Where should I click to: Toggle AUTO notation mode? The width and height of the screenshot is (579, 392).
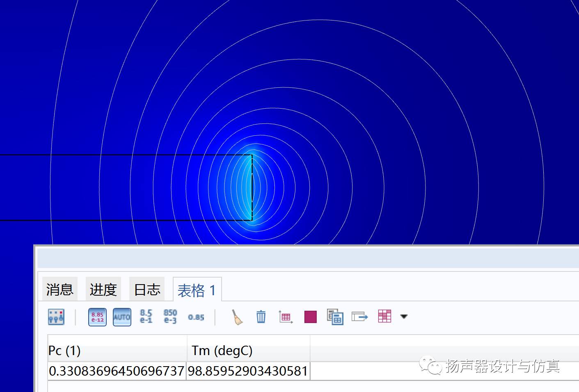click(x=122, y=317)
